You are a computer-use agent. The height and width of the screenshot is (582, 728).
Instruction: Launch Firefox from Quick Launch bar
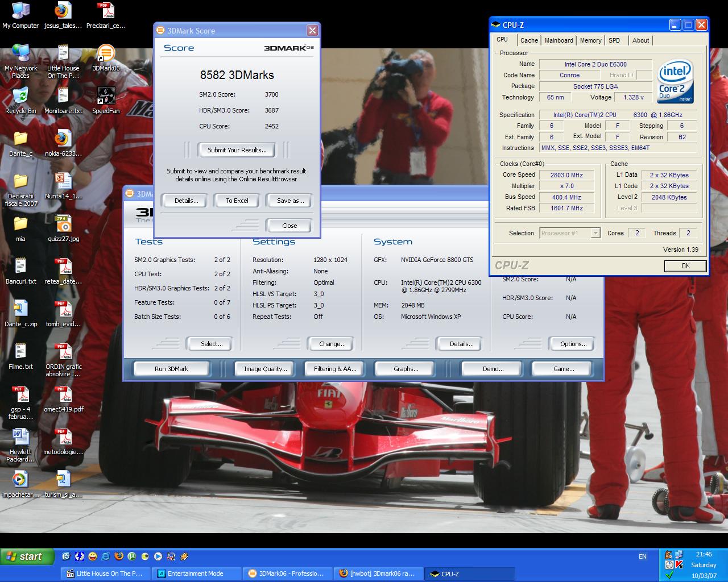pos(119,556)
